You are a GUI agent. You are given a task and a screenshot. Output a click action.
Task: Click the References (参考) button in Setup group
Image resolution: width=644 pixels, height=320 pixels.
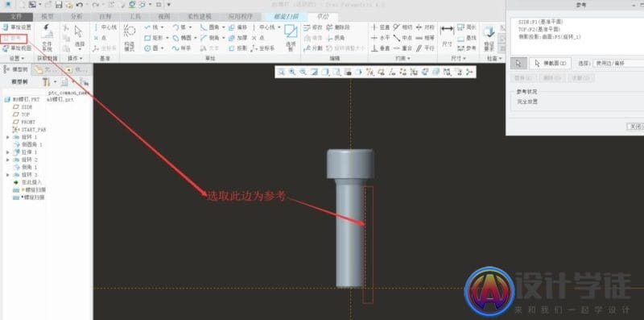point(14,38)
